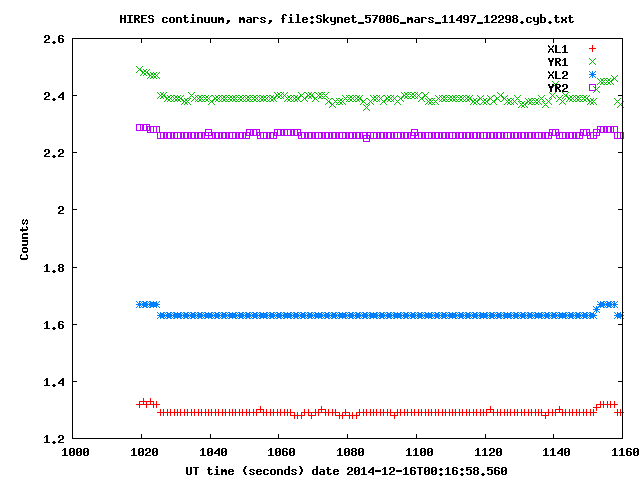The image size is (640, 480).
Task: Click the purple square marker beside YR2
Action: (x=592, y=87)
